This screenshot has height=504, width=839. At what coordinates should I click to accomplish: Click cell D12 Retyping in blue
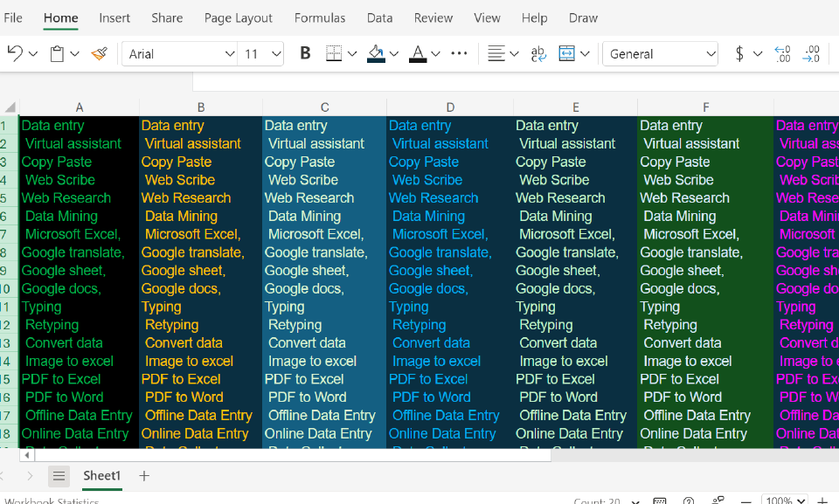point(450,325)
